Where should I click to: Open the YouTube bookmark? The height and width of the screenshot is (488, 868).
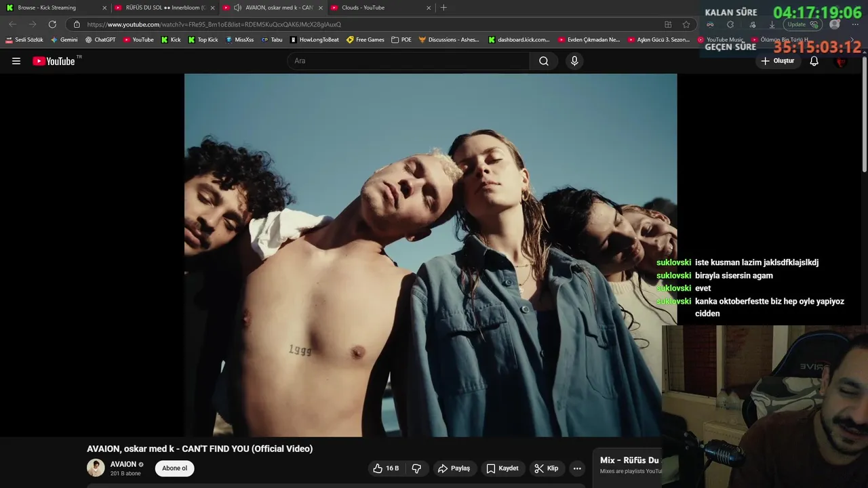coord(138,40)
